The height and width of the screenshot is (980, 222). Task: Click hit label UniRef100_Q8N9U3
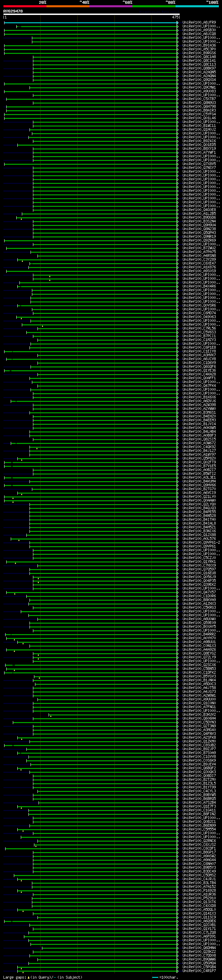199,103
